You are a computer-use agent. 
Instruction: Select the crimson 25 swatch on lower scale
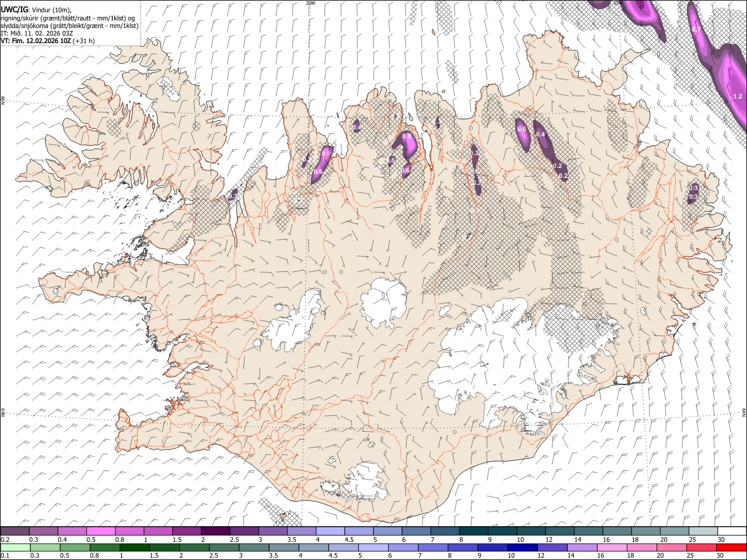click(701, 548)
